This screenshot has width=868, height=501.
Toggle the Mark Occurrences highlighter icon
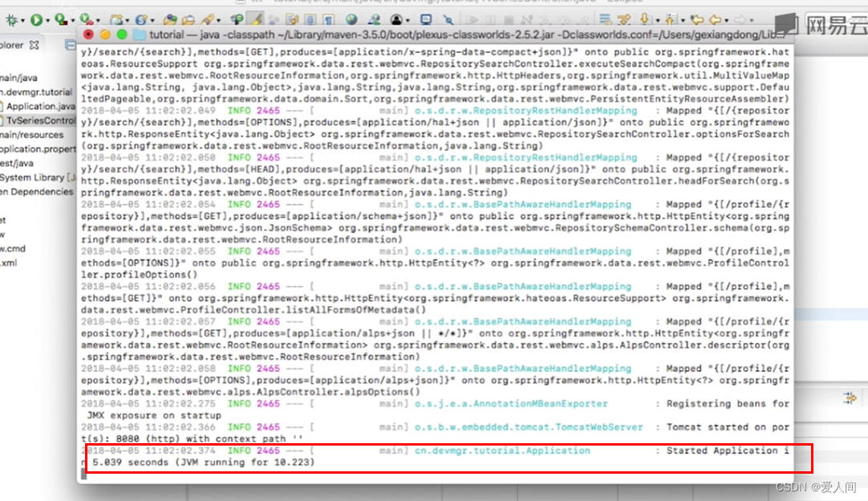tap(255, 18)
